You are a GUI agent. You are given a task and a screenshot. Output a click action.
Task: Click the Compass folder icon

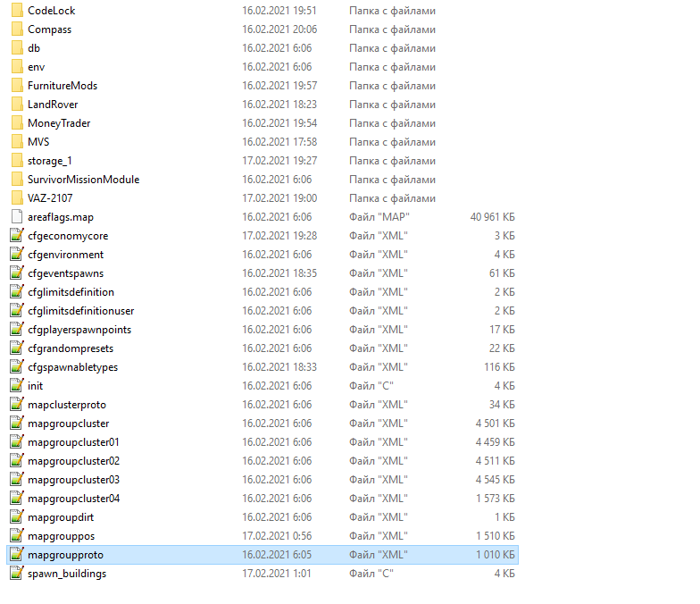(x=17, y=29)
